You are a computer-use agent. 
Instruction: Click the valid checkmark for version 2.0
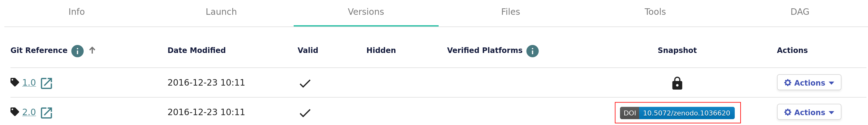[x=305, y=113]
